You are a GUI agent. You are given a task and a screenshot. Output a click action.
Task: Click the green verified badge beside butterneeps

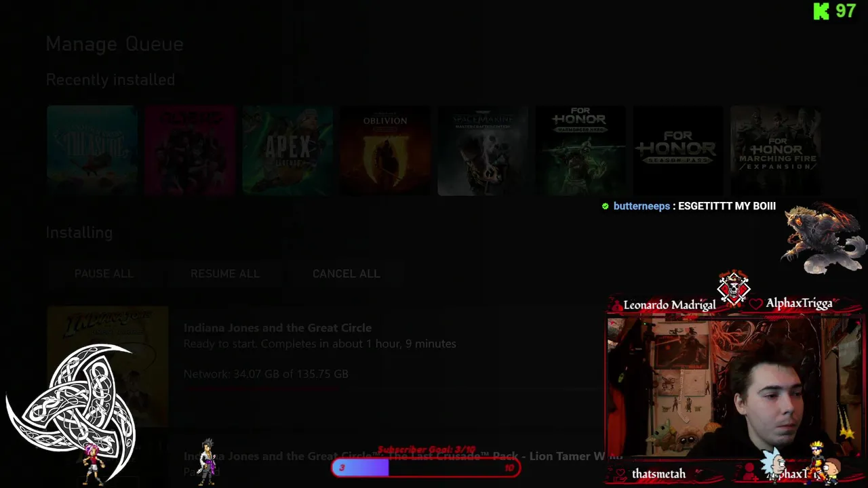[606, 206]
